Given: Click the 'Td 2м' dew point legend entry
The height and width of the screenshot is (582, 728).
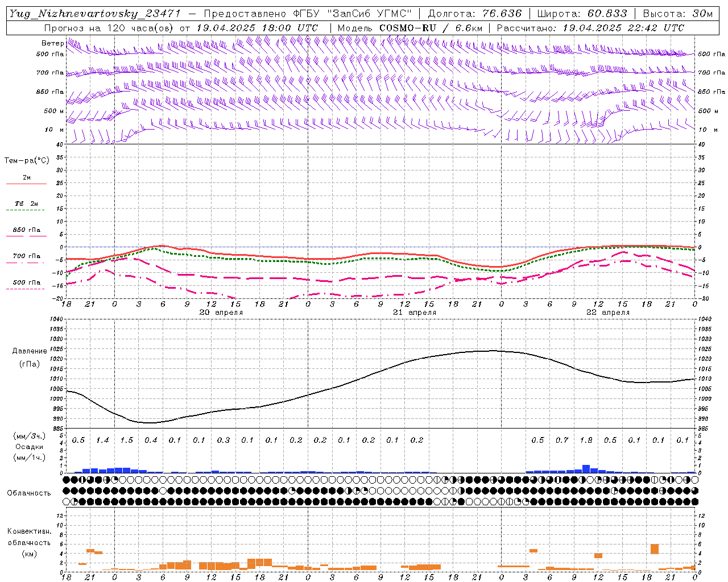Looking at the screenshot, I should click(27, 203).
